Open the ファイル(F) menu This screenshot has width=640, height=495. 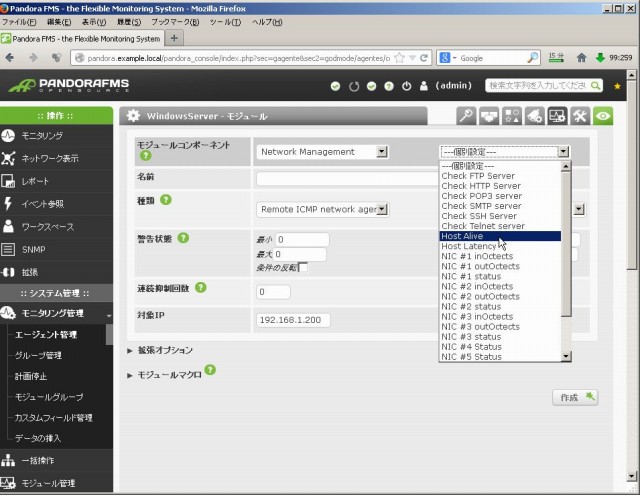(x=19, y=22)
